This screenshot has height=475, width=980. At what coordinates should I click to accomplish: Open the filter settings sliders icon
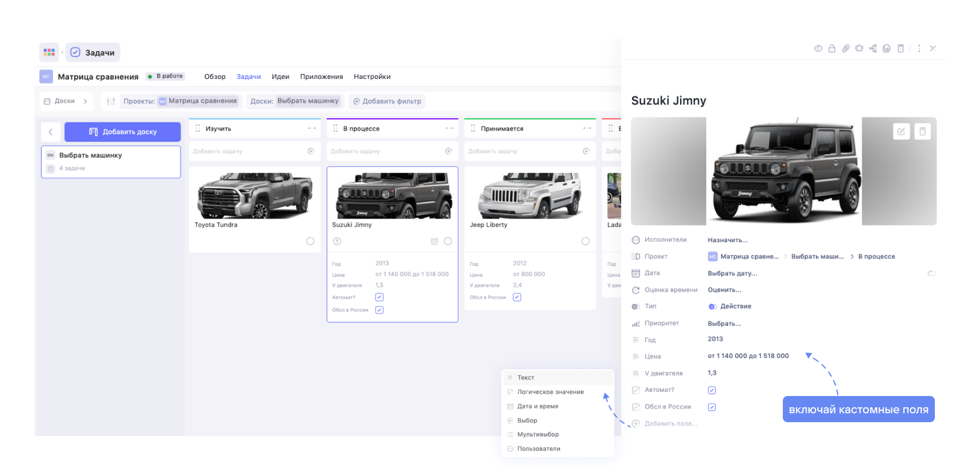pos(110,102)
